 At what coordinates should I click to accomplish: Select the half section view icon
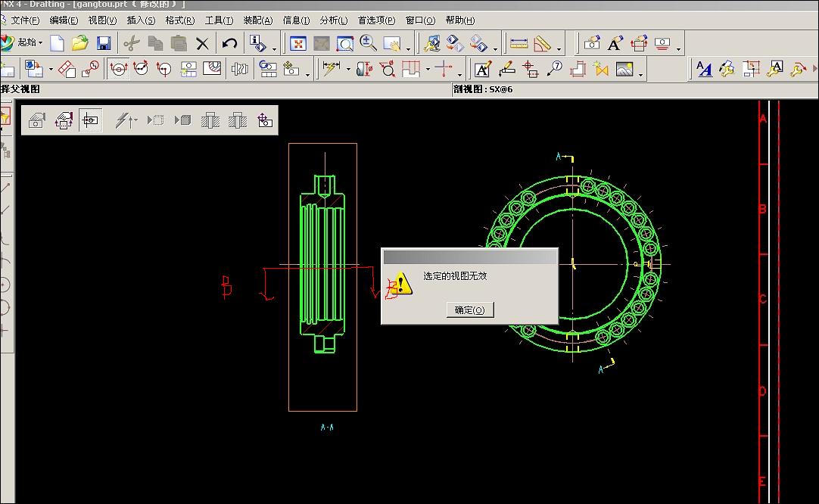pyautogui.click(x=141, y=69)
